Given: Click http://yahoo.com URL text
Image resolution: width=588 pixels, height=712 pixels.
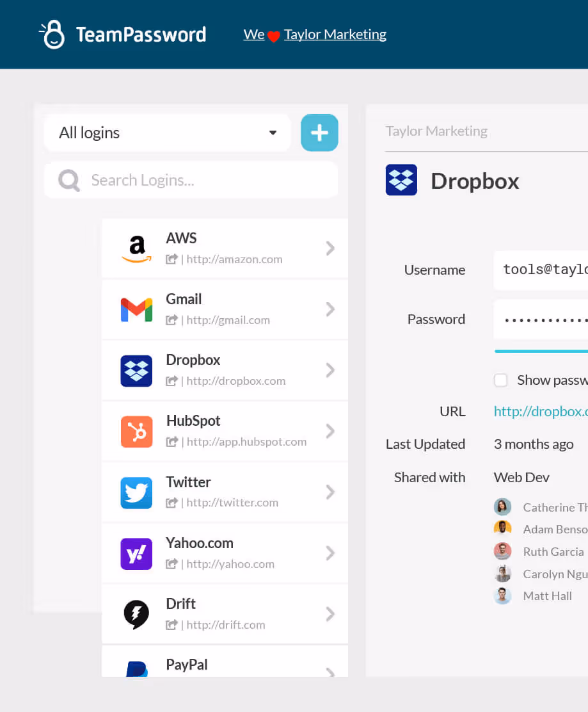Looking at the screenshot, I should point(230,564).
